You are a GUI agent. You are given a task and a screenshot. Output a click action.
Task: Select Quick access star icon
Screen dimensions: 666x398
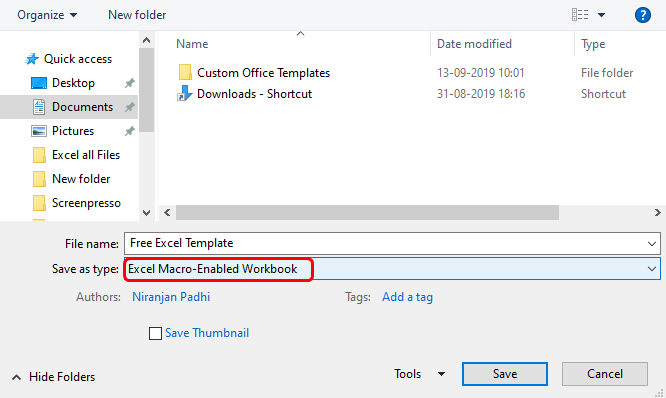(x=32, y=59)
